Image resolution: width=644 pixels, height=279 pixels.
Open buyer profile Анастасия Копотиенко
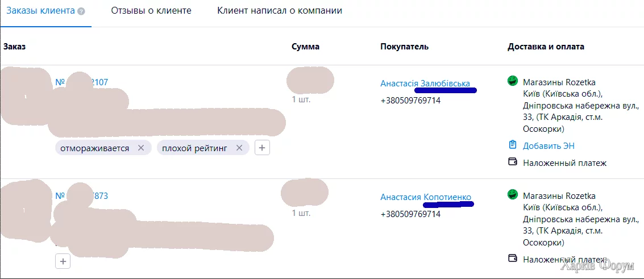425,197
